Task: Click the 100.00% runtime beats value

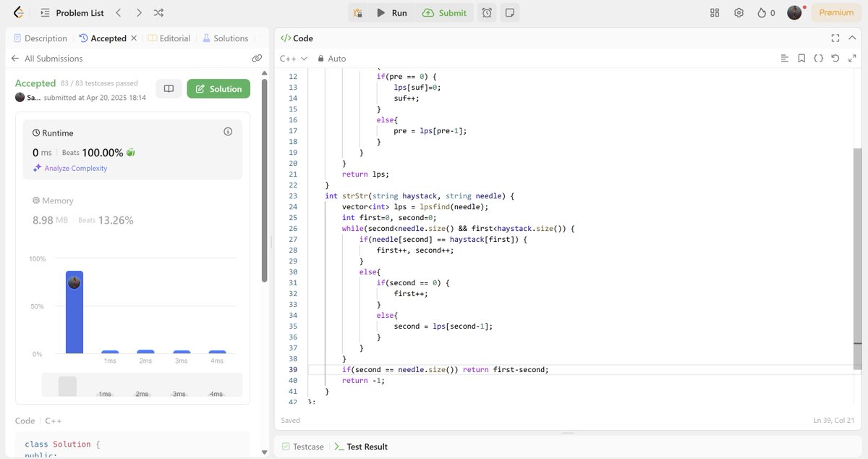Action: 103,153
